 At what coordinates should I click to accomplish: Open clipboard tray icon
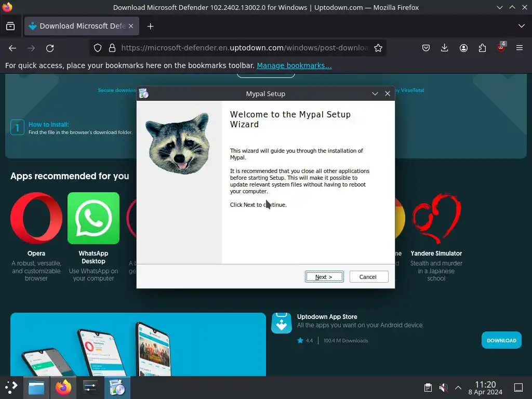(428, 388)
